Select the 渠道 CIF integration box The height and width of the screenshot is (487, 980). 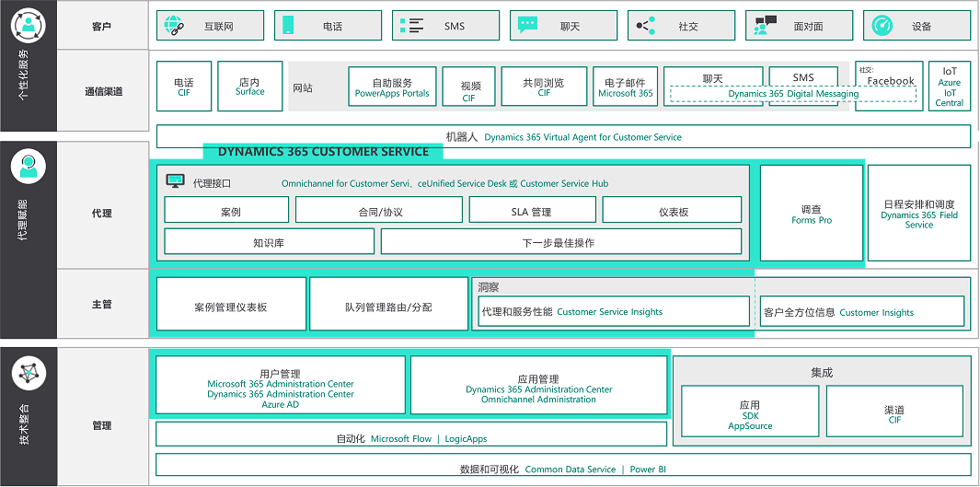[895, 411]
